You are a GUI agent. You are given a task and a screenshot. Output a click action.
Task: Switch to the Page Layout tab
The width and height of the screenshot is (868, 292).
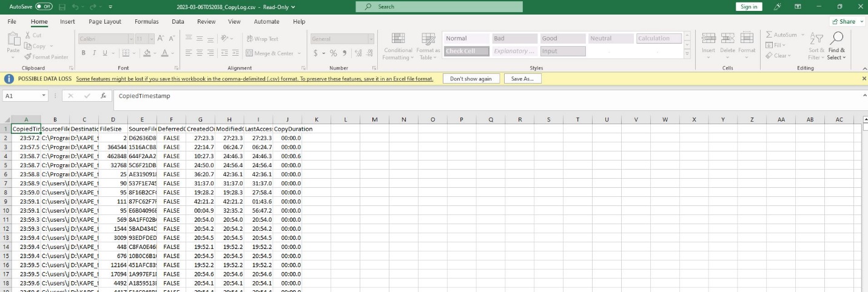click(104, 22)
